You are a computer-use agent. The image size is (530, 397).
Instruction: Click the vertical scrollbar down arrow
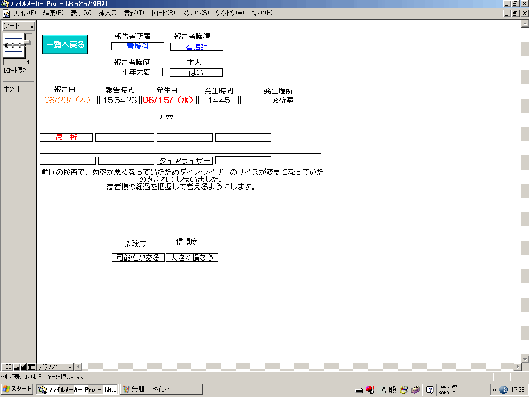(525, 359)
